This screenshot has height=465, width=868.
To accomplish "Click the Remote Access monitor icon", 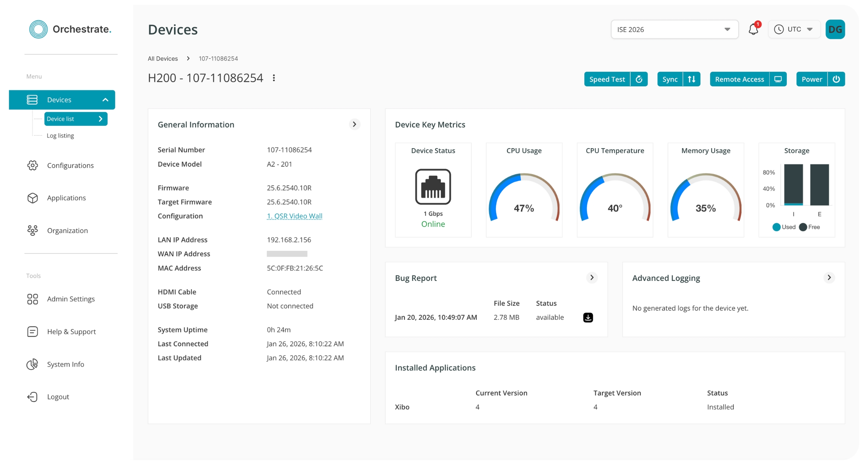I will (x=778, y=79).
